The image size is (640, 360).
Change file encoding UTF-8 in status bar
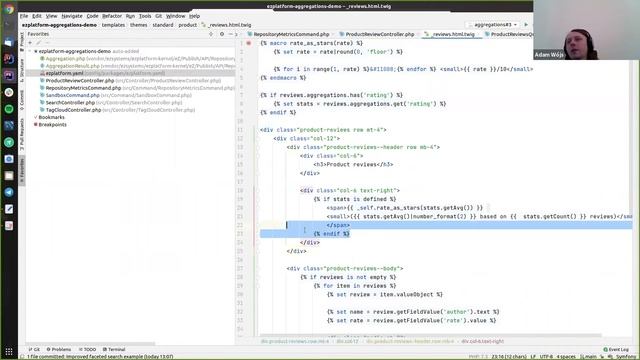point(546,357)
